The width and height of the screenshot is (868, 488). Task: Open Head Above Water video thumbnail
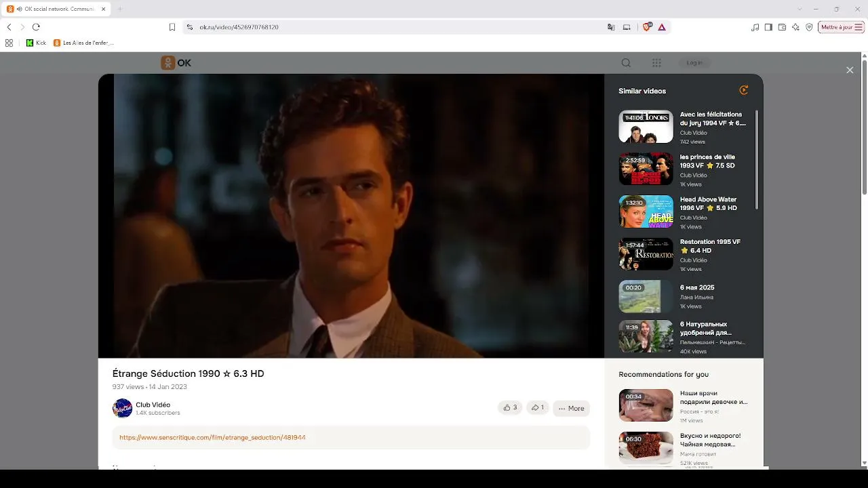(646, 211)
